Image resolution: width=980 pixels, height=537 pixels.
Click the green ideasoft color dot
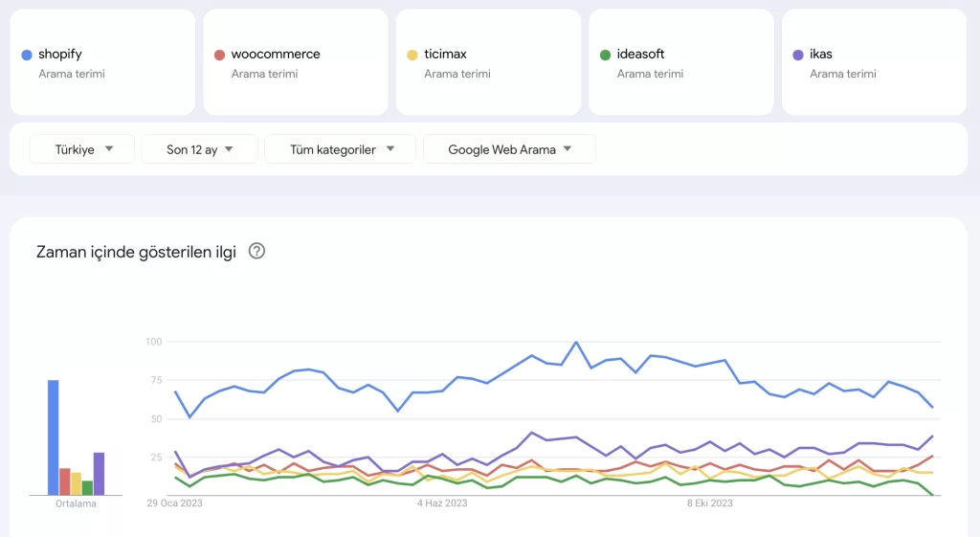tap(605, 55)
